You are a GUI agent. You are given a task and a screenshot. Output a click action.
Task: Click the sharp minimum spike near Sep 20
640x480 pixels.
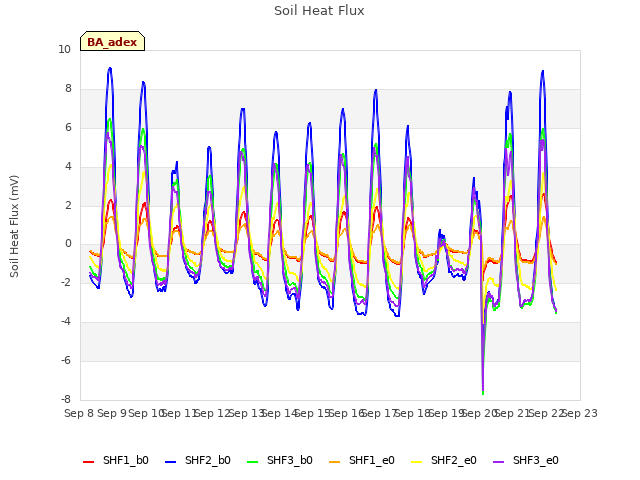pos(483,392)
